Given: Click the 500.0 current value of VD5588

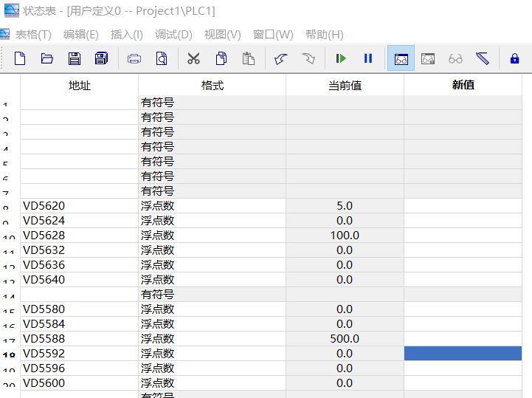Looking at the screenshot, I should 345,339.
